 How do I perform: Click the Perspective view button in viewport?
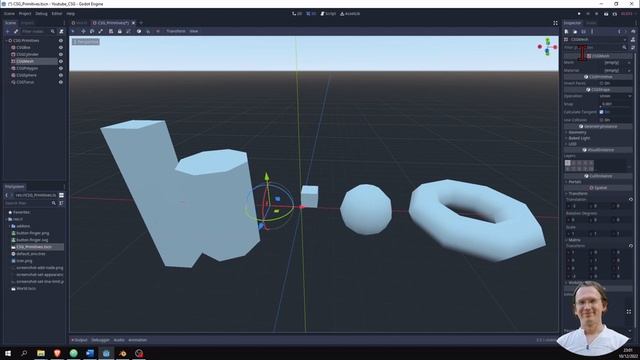[86, 42]
